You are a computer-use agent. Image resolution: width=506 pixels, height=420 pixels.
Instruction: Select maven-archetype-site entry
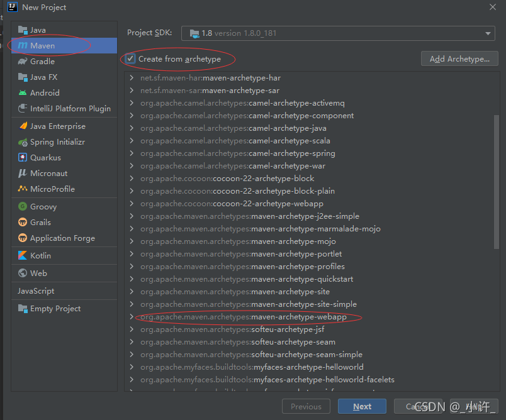[x=235, y=291]
